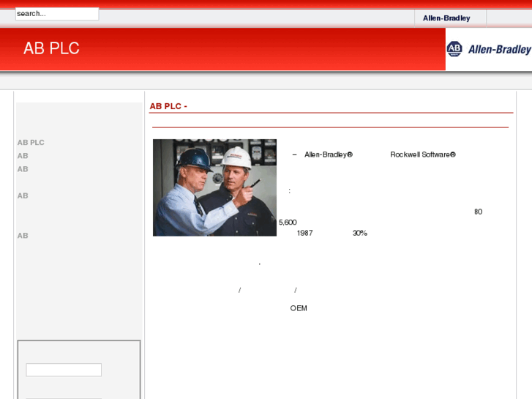
Task: Click the photo of two men in hard hats
Action: (x=214, y=187)
